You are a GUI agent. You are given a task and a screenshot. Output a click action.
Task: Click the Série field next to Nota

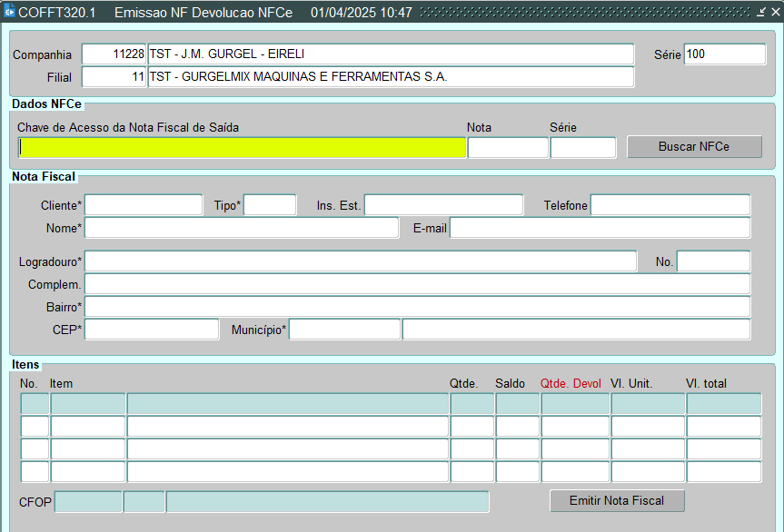582,147
